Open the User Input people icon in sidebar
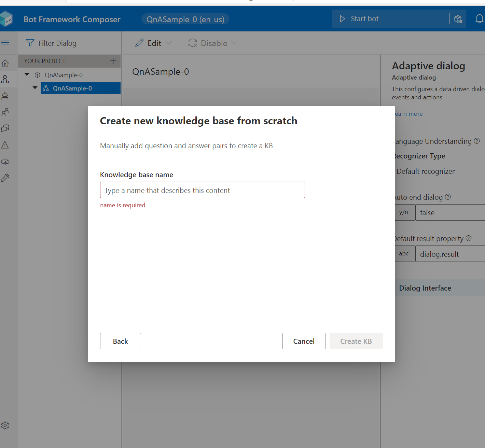This screenshot has width=485, height=448. (5, 112)
